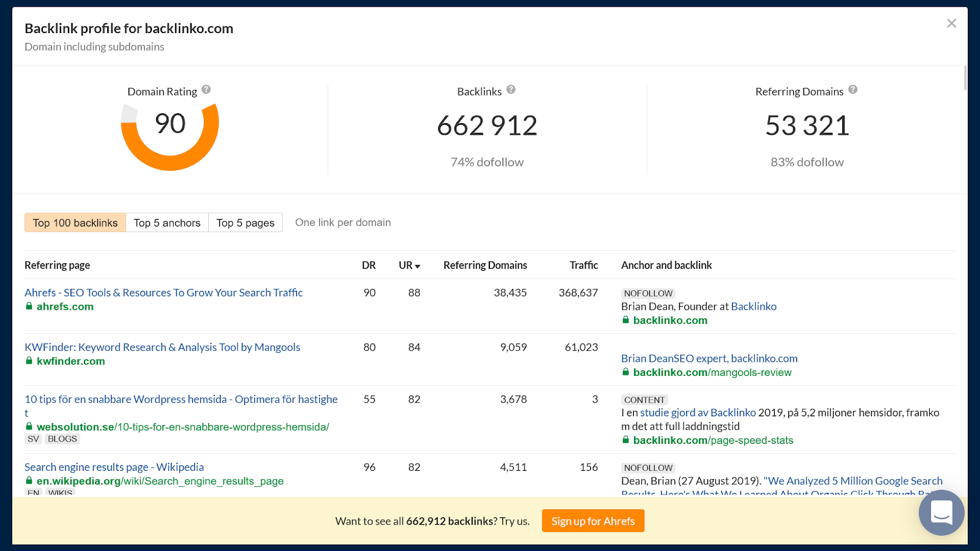Click the DR column header
980x551 pixels.
[x=369, y=265]
